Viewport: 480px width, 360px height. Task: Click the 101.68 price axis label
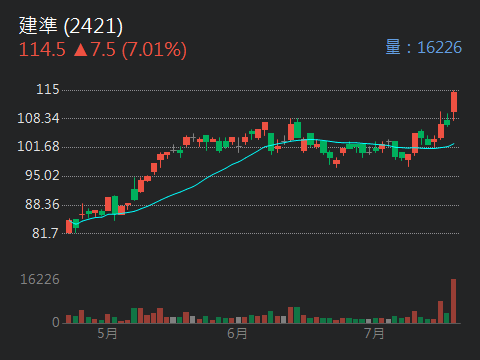point(38,146)
